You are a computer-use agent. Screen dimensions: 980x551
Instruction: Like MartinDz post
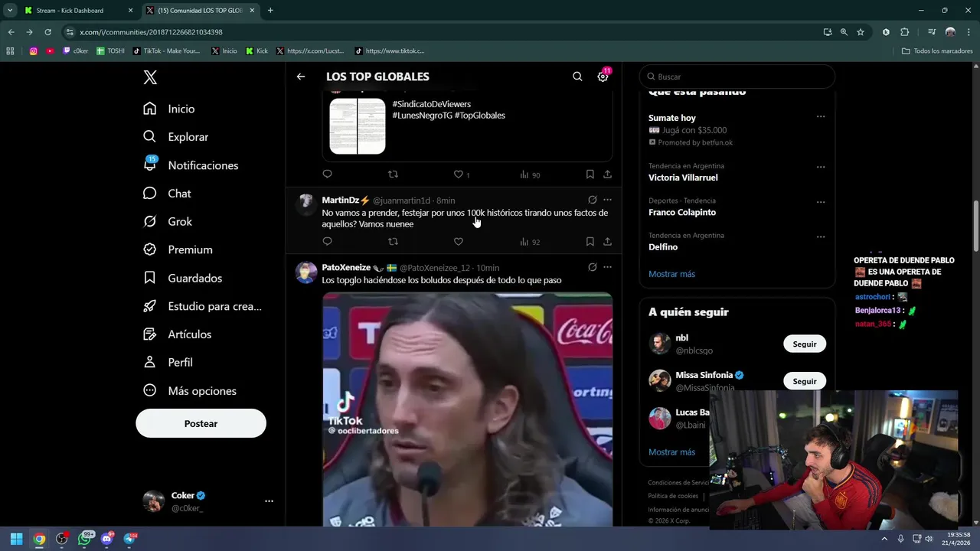458,242
